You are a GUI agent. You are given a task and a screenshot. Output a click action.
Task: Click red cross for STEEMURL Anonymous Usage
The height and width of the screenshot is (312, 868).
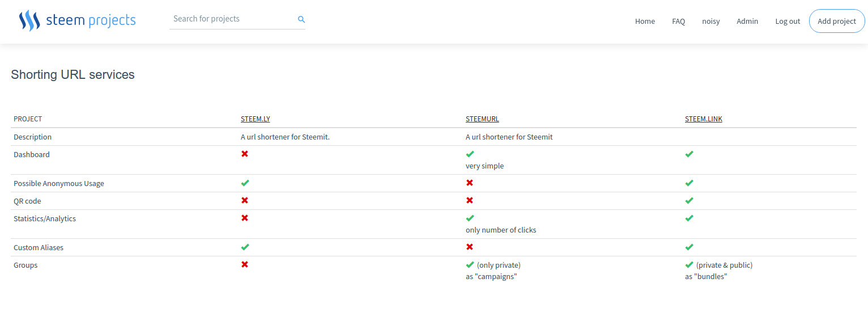pyautogui.click(x=470, y=183)
